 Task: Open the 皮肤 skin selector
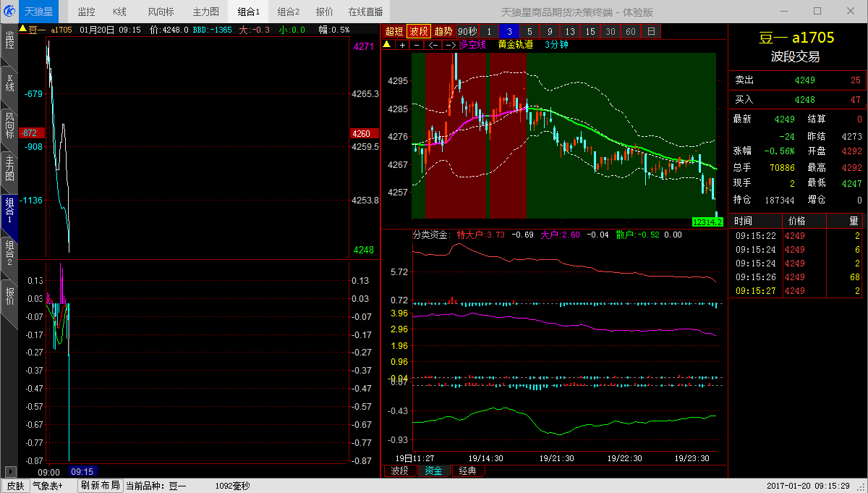tap(15, 486)
